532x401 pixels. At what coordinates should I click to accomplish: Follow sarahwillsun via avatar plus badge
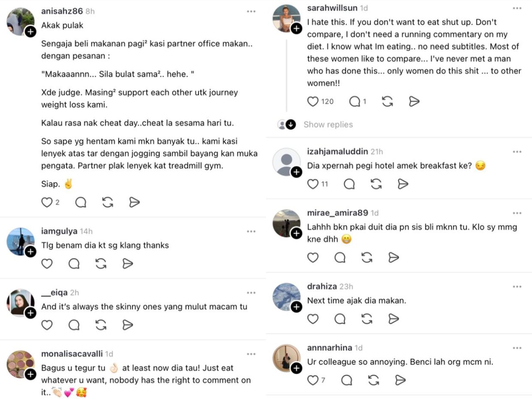[296, 29]
